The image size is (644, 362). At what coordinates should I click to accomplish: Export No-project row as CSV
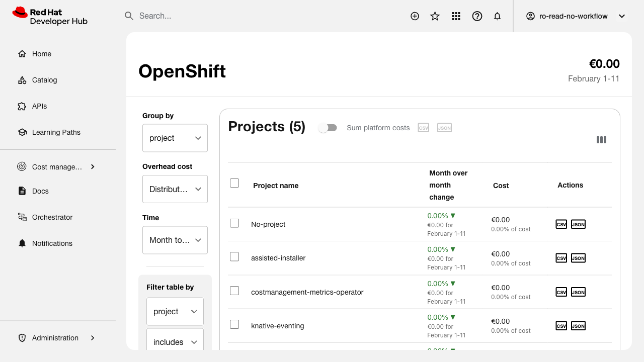coord(561,224)
